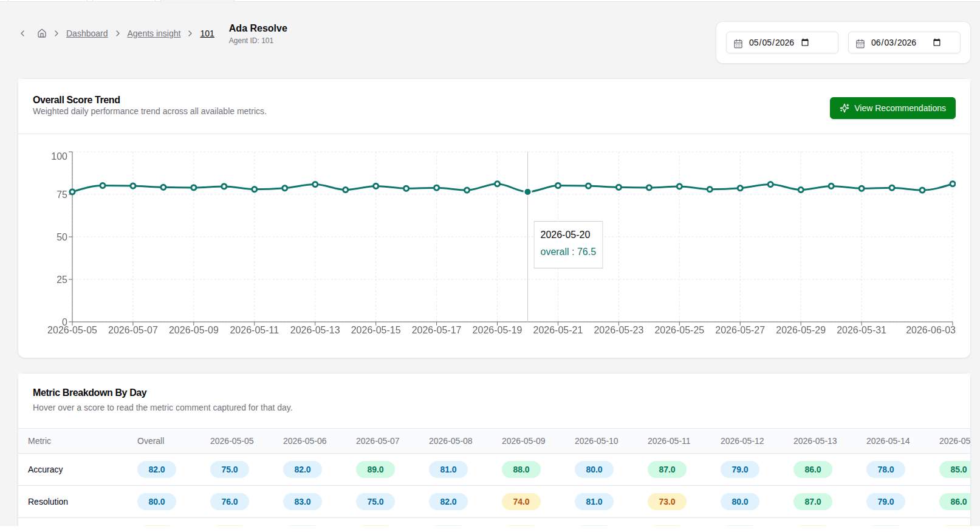Click the end date field 06/03/2026

tap(904, 43)
